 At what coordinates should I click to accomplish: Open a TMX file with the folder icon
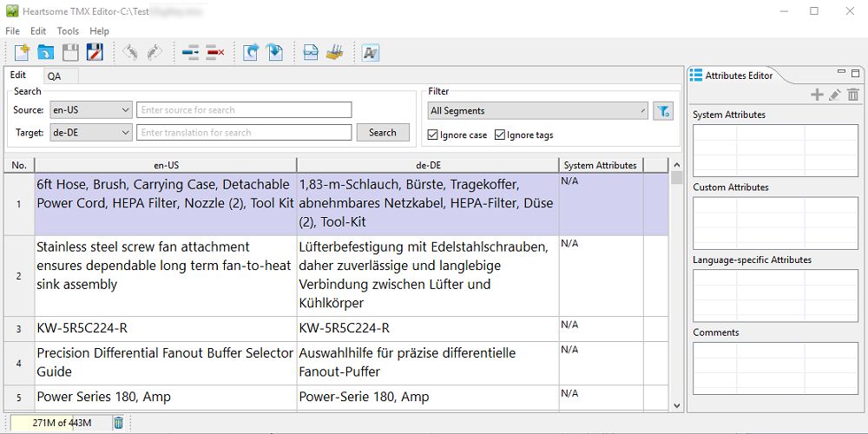(45, 53)
